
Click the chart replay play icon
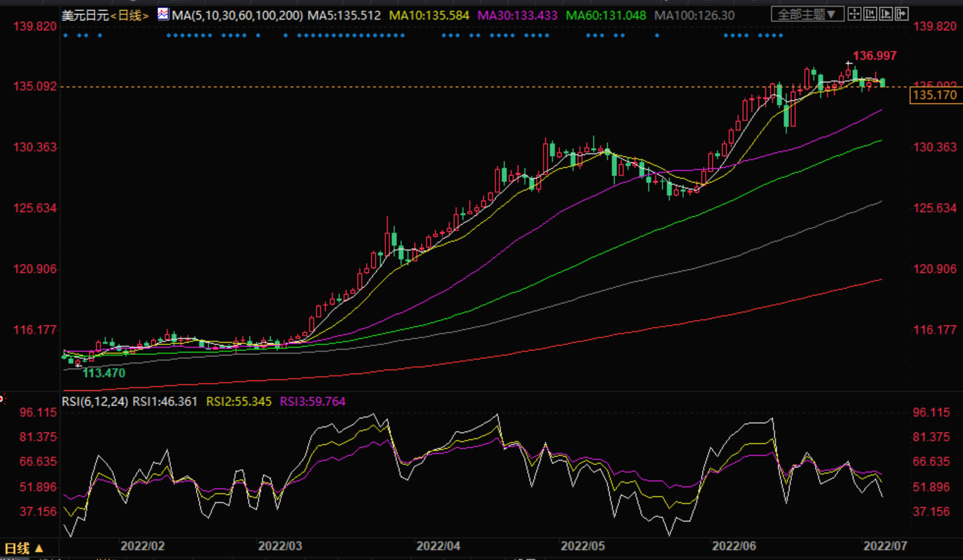[x=886, y=14]
